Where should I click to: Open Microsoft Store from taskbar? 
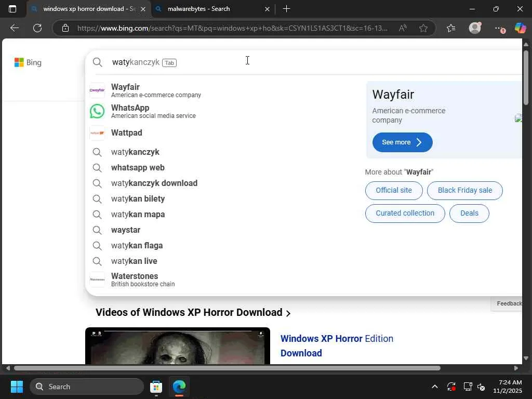tap(156, 387)
